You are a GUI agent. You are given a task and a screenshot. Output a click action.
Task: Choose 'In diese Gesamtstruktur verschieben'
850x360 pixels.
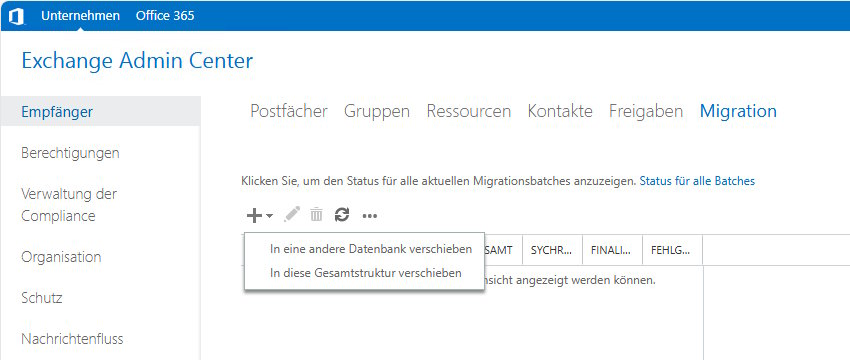tap(365, 273)
